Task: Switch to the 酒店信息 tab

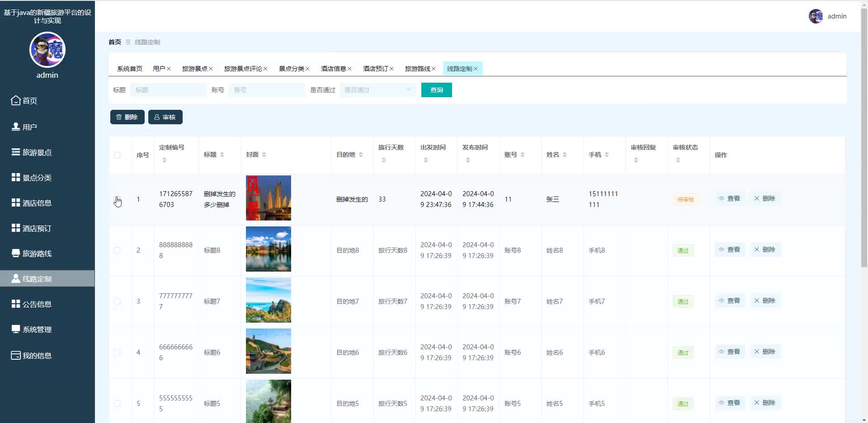Action: pyautogui.click(x=334, y=68)
